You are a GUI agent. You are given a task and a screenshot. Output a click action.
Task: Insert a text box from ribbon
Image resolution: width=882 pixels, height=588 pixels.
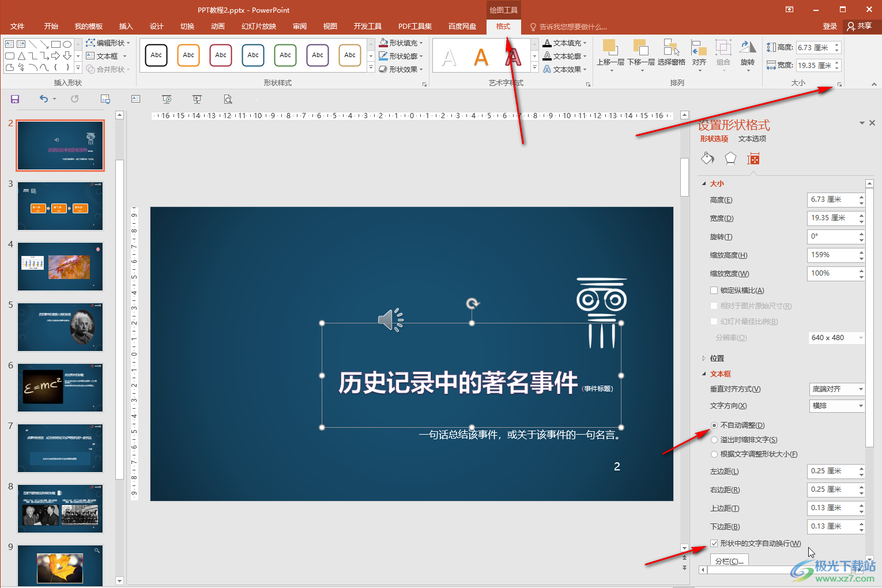pos(106,56)
